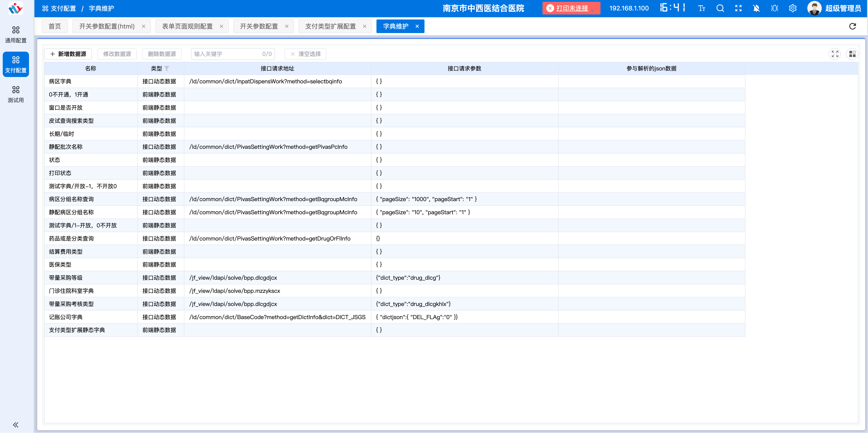This screenshot has width=868, height=433.
Task: Open the column layout grid icon
Action: [x=852, y=54]
